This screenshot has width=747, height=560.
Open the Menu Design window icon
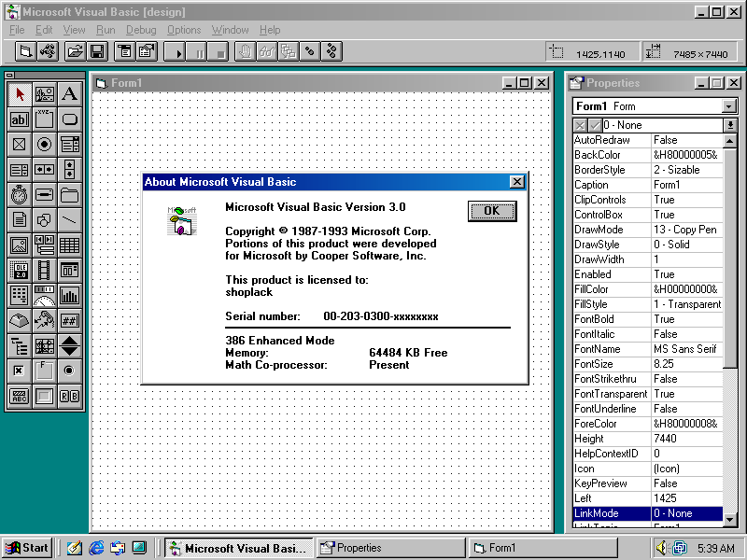[125, 51]
